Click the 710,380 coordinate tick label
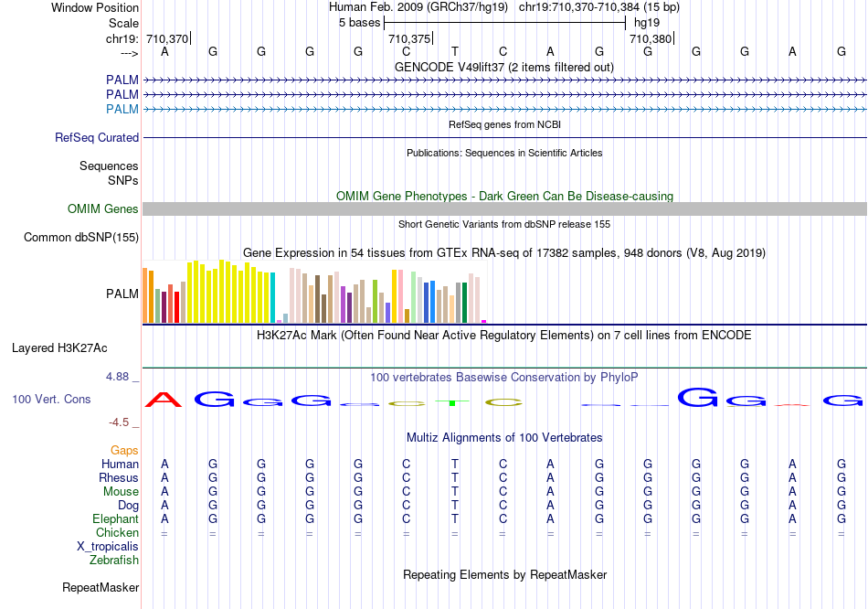 651,38
